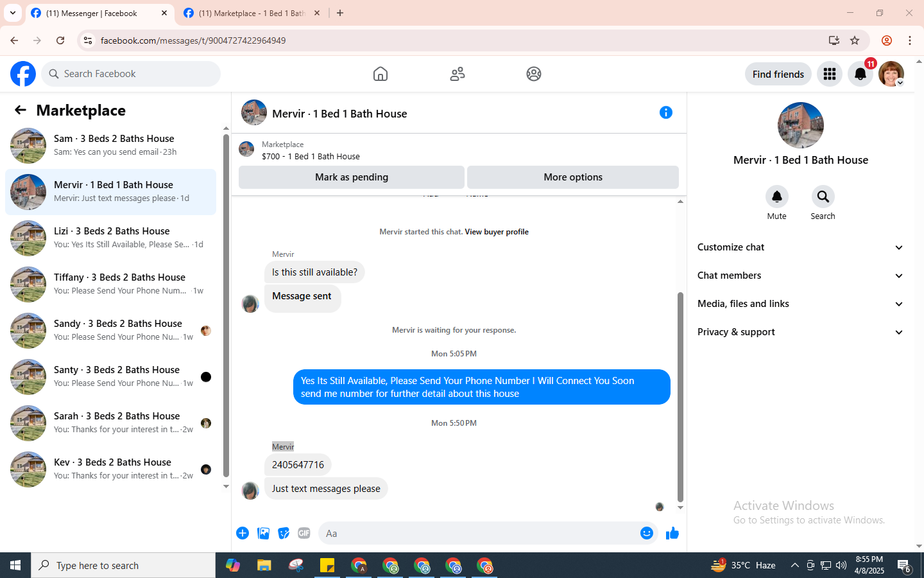Open the tab search dropdown arrow
This screenshot has height=578, width=924.
13,13
